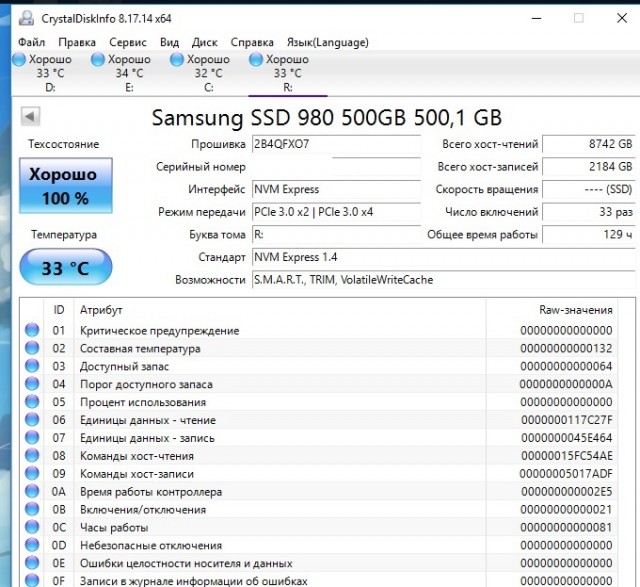This screenshot has height=587, width=640.
Task: Click status icon of row 03 Доступный запас
Action: coord(32,366)
